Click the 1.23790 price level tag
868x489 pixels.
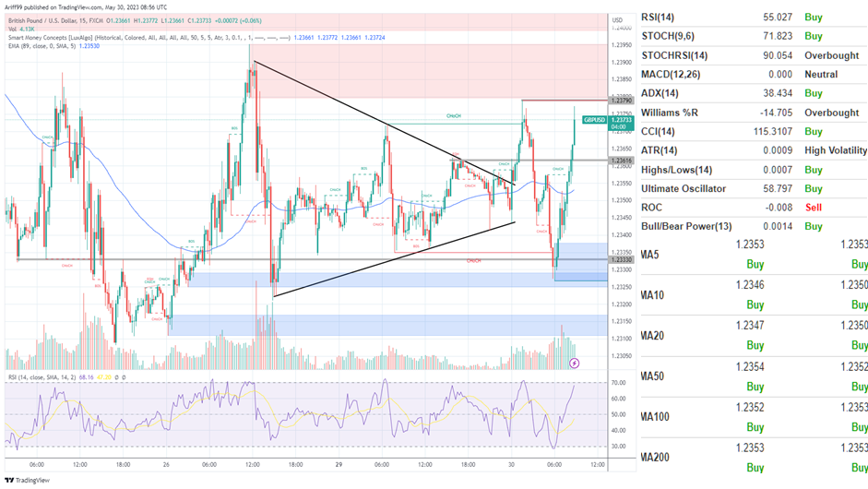pyautogui.click(x=621, y=100)
